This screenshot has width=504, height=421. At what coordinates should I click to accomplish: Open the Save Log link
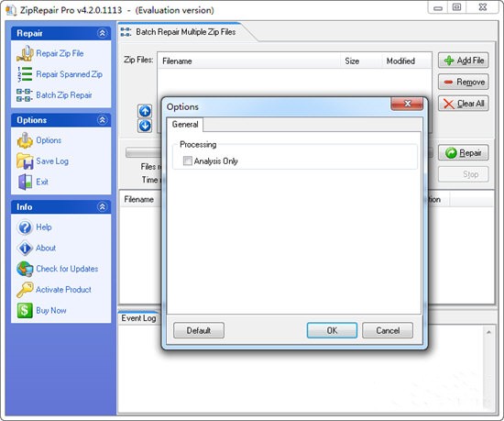52,161
